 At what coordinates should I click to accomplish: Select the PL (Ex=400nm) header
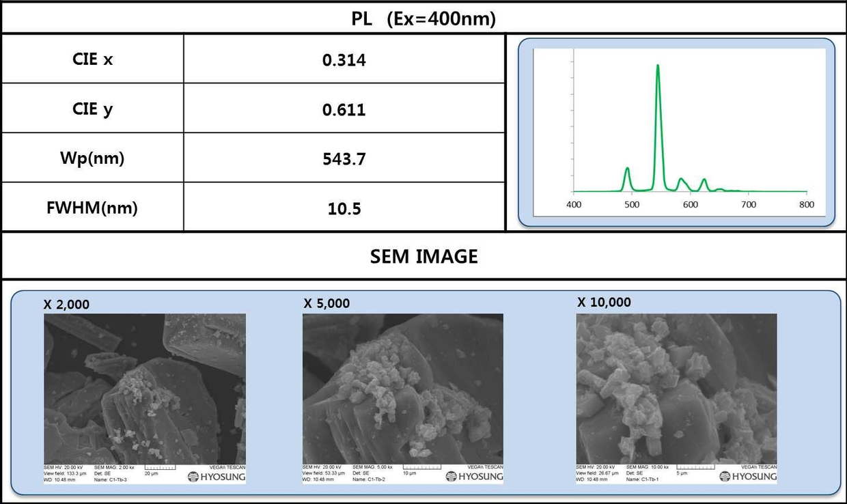423,18
